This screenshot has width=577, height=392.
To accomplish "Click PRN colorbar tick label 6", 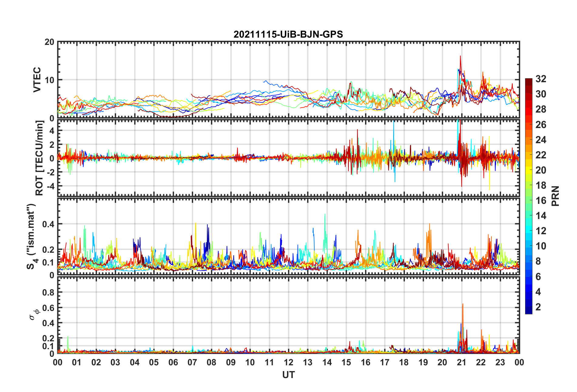I will pyautogui.click(x=538, y=276).
